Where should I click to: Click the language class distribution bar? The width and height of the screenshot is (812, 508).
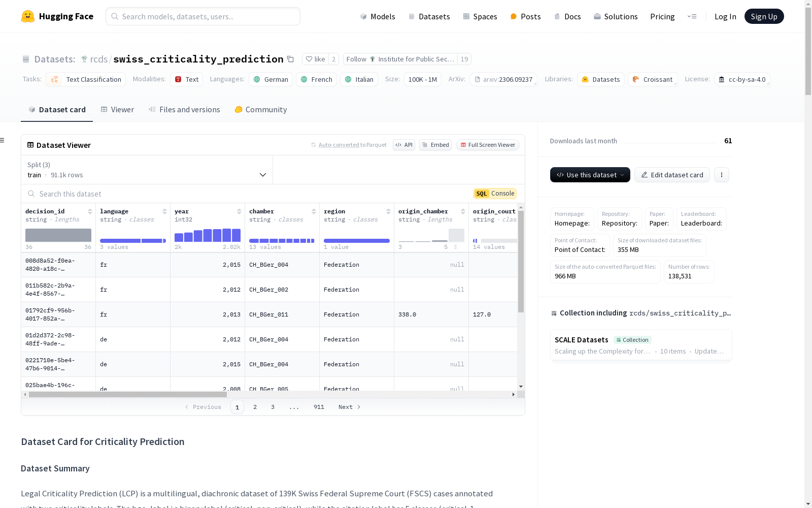(133, 240)
